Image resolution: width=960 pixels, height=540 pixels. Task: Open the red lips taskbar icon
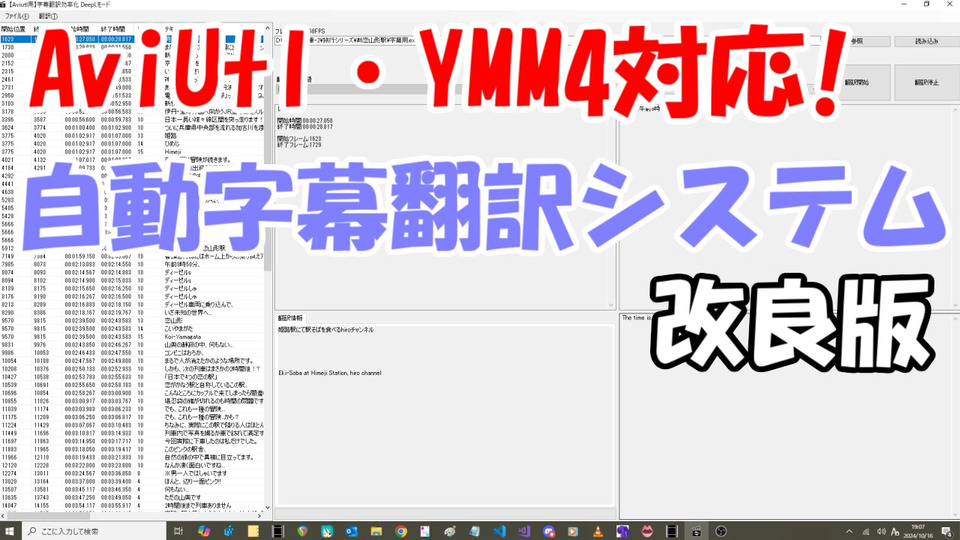(x=647, y=531)
